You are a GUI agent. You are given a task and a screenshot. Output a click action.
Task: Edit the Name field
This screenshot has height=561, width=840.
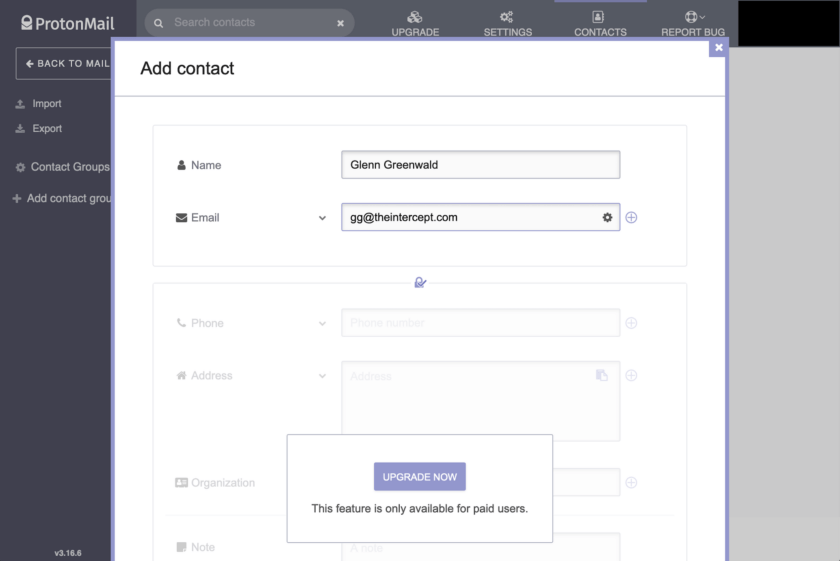[x=481, y=164]
